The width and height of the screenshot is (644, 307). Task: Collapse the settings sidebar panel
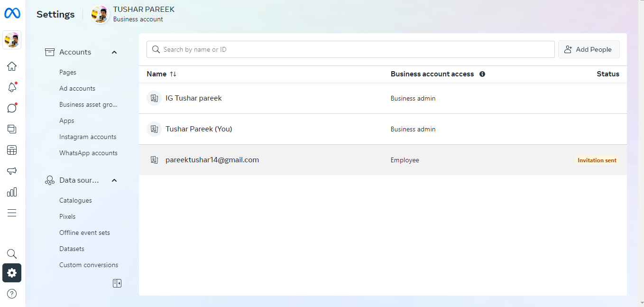tap(117, 283)
